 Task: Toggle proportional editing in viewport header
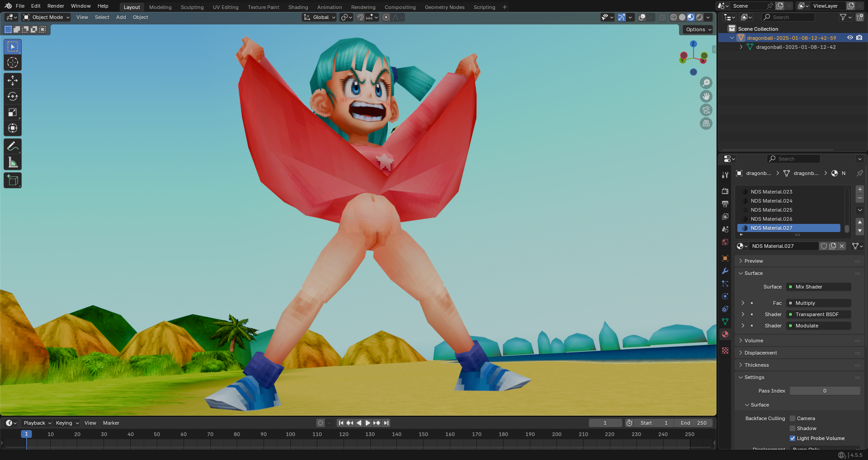[386, 17]
